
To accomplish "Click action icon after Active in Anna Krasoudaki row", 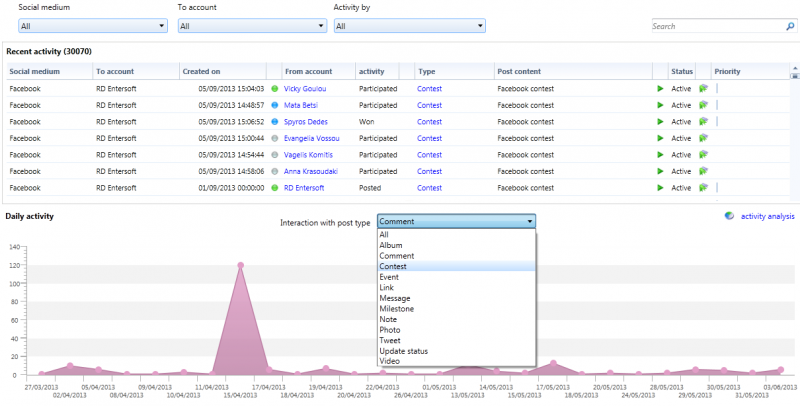I will pos(704,171).
